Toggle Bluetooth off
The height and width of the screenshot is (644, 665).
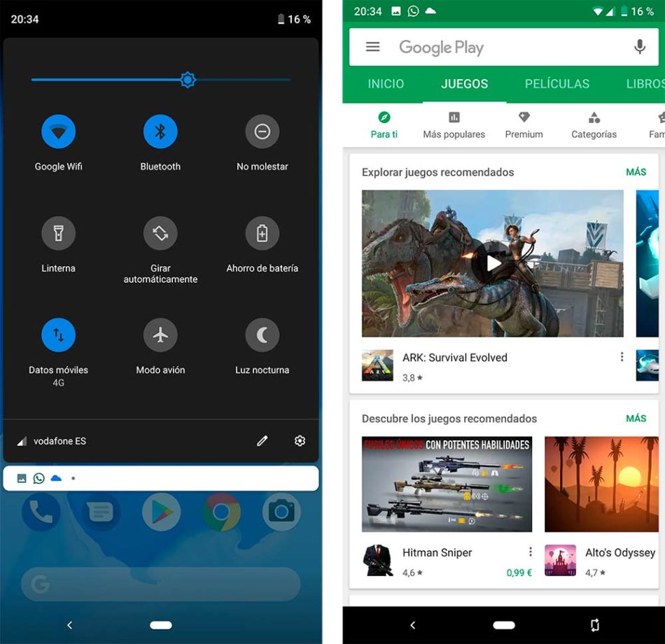click(x=160, y=132)
